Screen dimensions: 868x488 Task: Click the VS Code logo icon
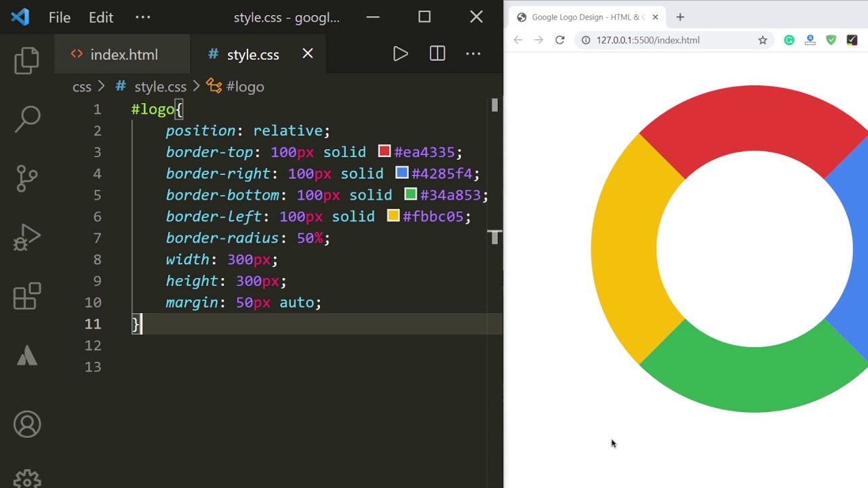point(20,17)
